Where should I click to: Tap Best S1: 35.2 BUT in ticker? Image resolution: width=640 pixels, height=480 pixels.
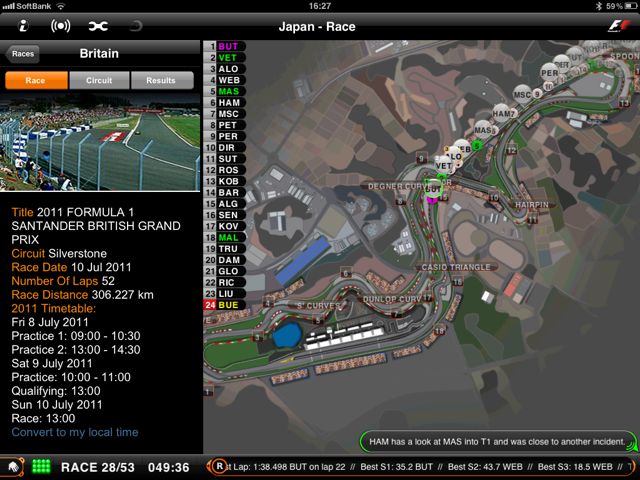click(396, 467)
